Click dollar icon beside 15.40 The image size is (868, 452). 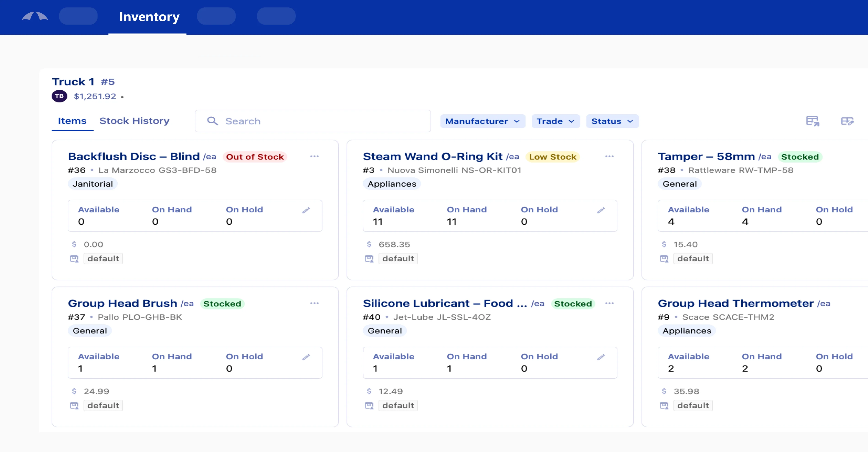664,244
